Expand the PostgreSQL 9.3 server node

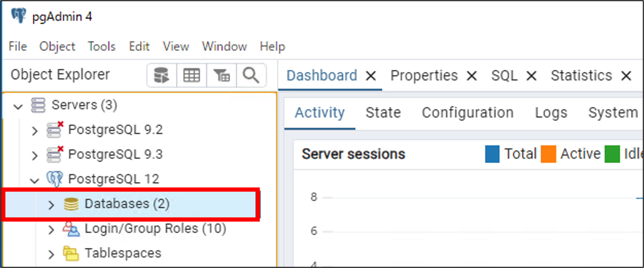point(35,155)
